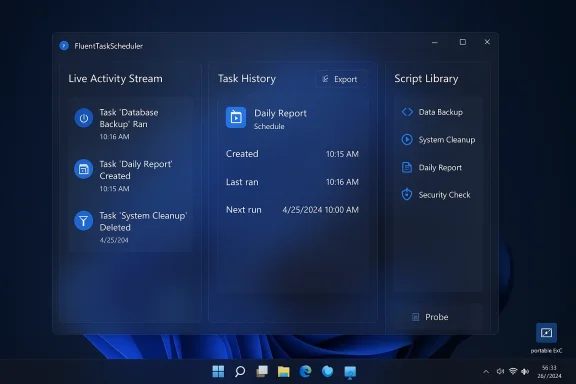
Task: Select the Security Check script
Action: [438, 195]
